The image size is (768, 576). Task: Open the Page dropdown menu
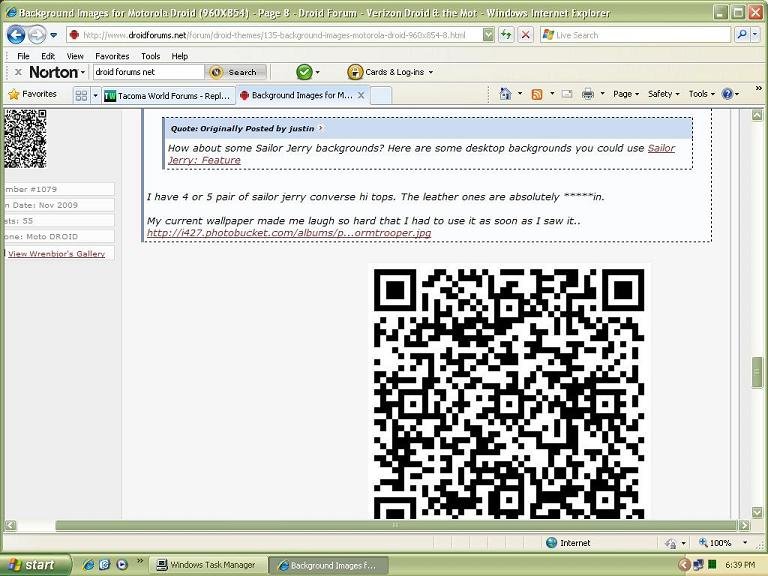(x=626, y=94)
